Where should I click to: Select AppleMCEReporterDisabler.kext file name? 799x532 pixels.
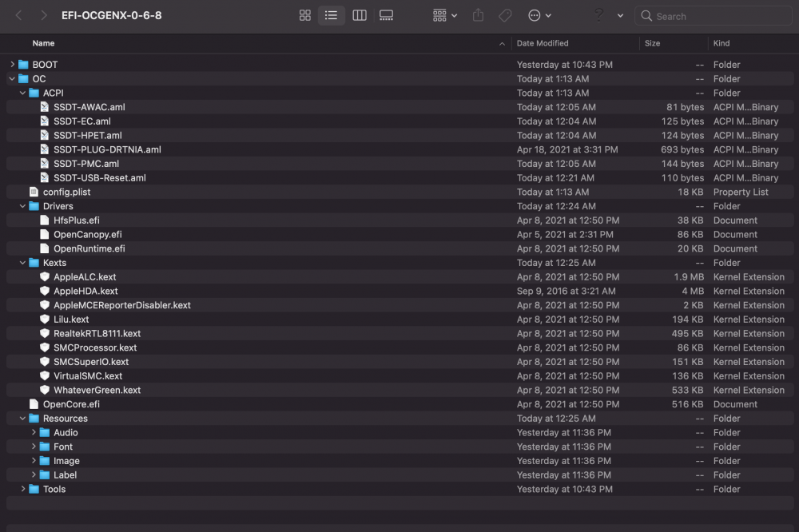tap(121, 305)
